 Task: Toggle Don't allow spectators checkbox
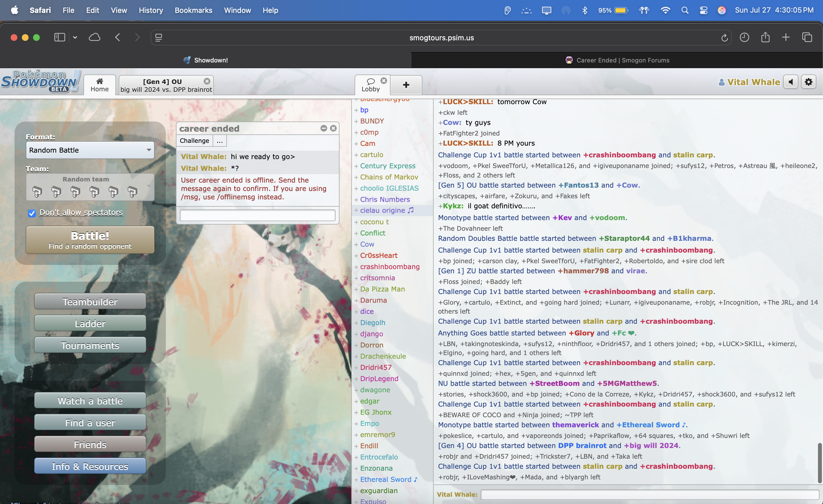(32, 213)
